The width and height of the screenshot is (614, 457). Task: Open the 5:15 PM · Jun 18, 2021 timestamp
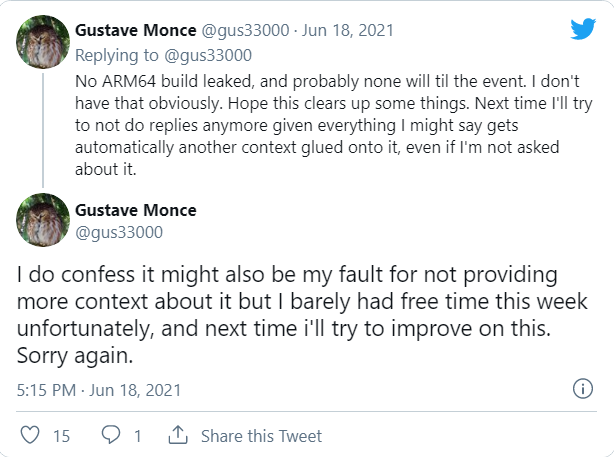click(x=99, y=390)
